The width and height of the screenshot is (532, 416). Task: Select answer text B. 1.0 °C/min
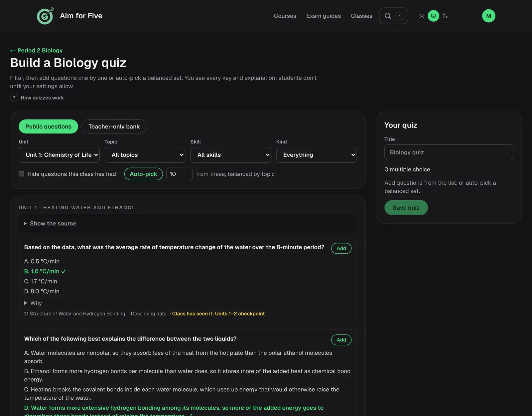45,272
